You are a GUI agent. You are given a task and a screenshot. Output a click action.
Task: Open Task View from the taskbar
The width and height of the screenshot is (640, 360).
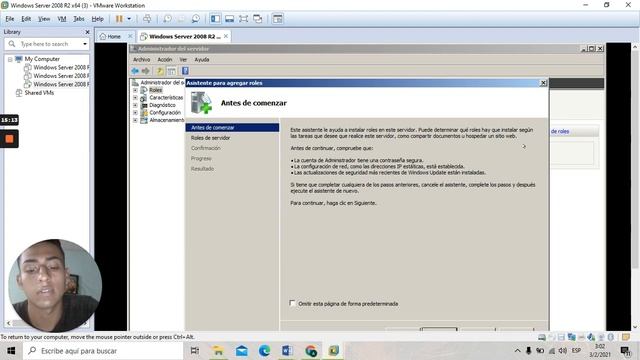[195, 351]
